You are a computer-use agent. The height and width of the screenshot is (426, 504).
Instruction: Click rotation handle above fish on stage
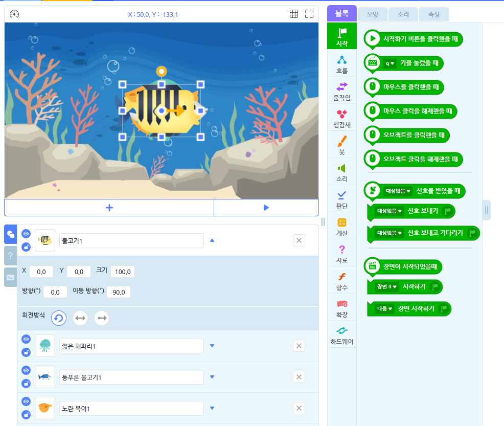[x=162, y=71]
